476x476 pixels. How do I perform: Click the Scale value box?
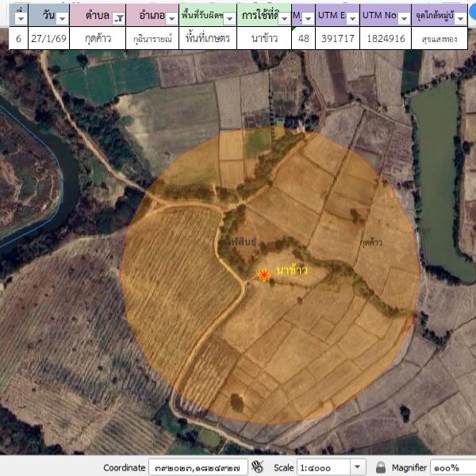pyautogui.click(x=322, y=467)
